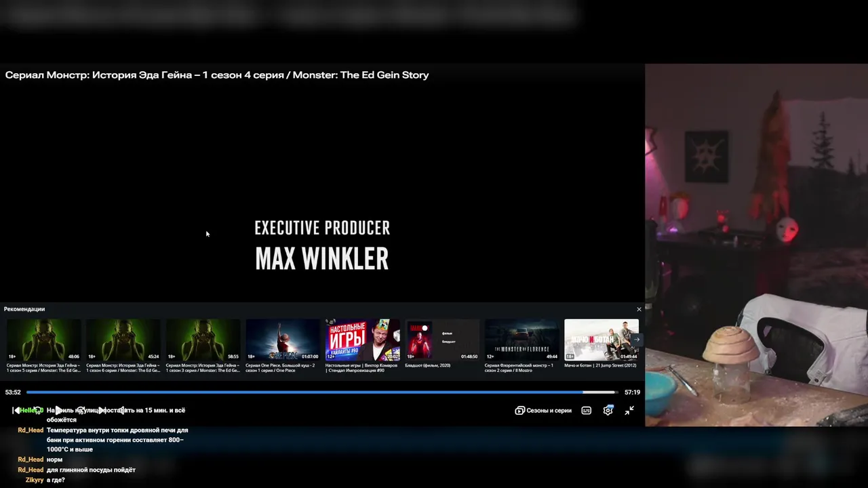Click the video title Сериал Монстр: История Эда Гейна

tap(217, 75)
